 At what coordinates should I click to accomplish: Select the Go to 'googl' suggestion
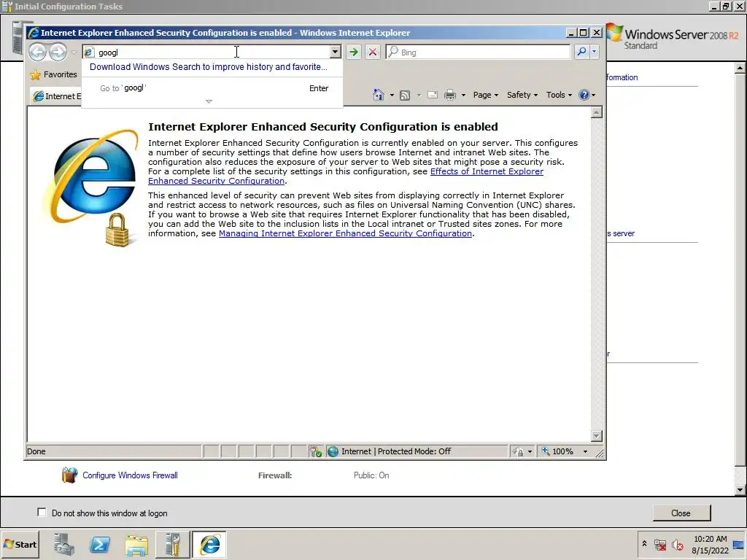click(x=212, y=88)
